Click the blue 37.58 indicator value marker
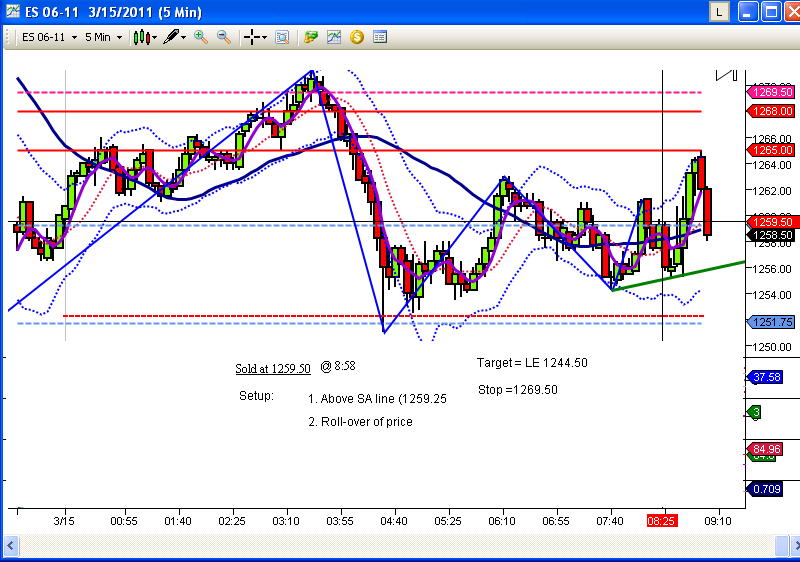 765,377
